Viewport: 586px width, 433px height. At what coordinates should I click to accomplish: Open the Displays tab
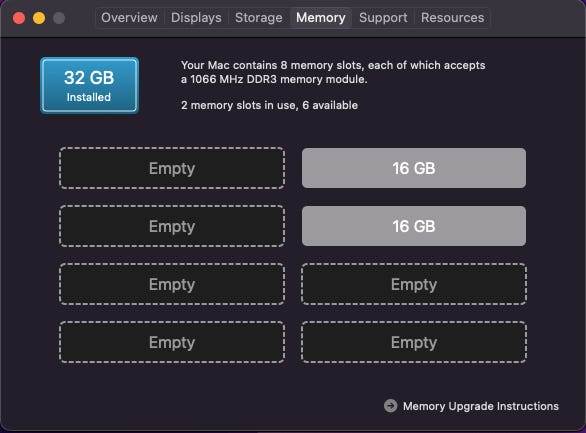[x=196, y=18]
